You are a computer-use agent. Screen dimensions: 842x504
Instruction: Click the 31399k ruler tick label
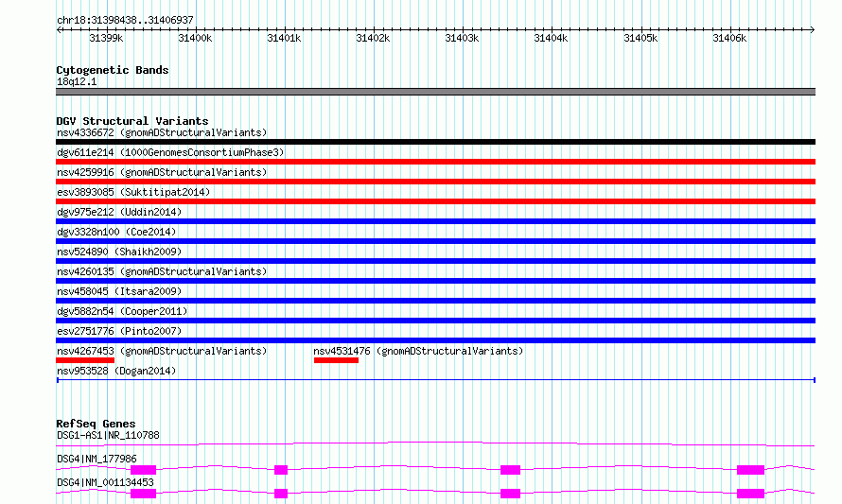(x=106, y=38)
